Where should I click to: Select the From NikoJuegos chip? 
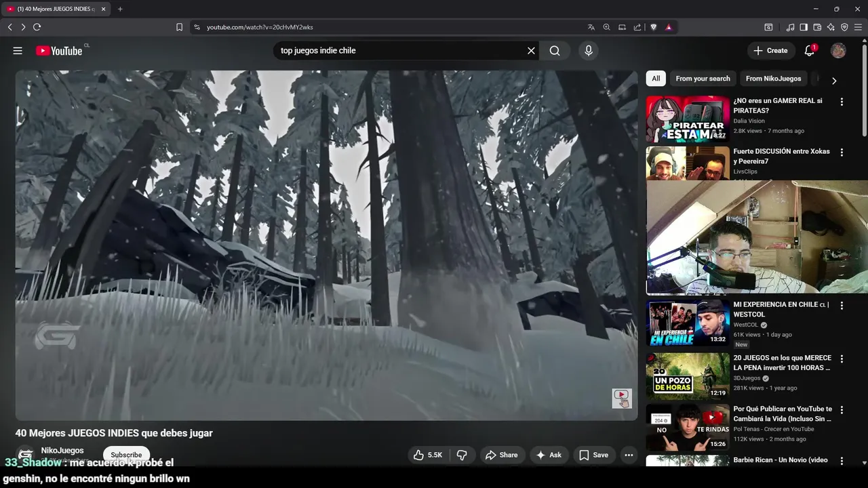773,79
